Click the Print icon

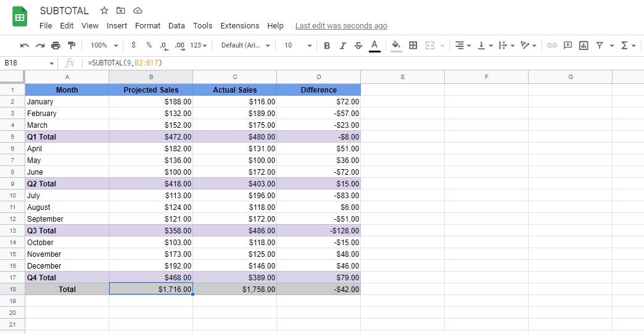pyautogui.click(x=56, y=45)
